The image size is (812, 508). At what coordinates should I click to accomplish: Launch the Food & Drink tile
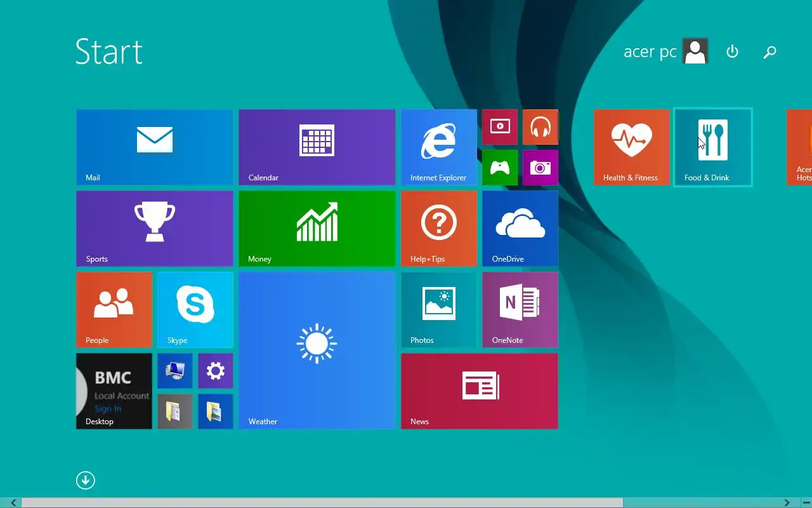[x=713, y=147]
